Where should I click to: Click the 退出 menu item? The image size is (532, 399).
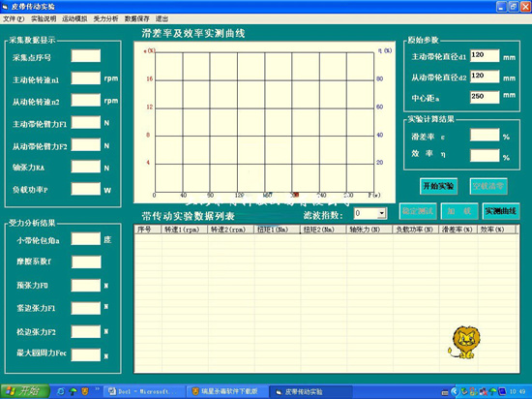point(162,19)
